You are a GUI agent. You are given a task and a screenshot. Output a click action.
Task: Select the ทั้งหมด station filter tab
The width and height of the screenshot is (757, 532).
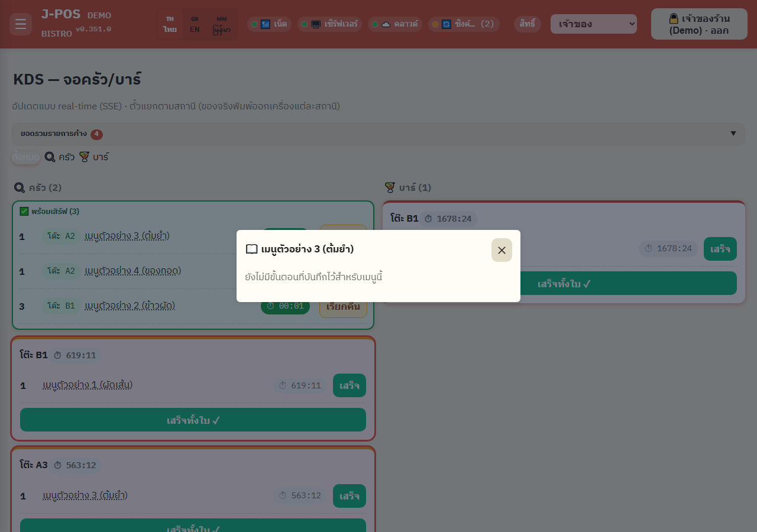pyautogui.click(x=26, y=157)
